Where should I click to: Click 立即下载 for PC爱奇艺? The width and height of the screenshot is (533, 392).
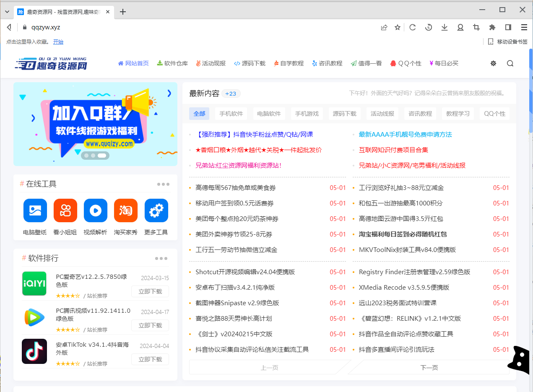[150, 291]
